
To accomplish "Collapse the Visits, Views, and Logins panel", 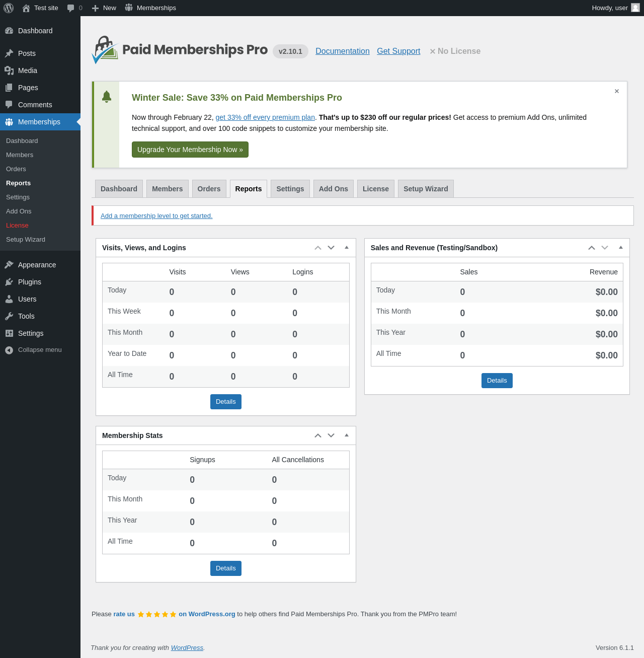I will pyautogui.click(x=347, y=247).
